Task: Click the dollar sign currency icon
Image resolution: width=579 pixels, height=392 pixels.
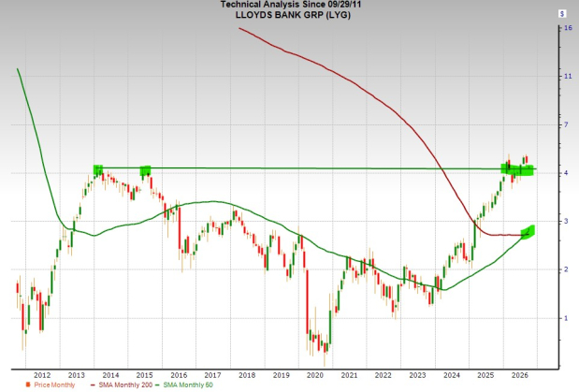Action: (x=561, y=14)
